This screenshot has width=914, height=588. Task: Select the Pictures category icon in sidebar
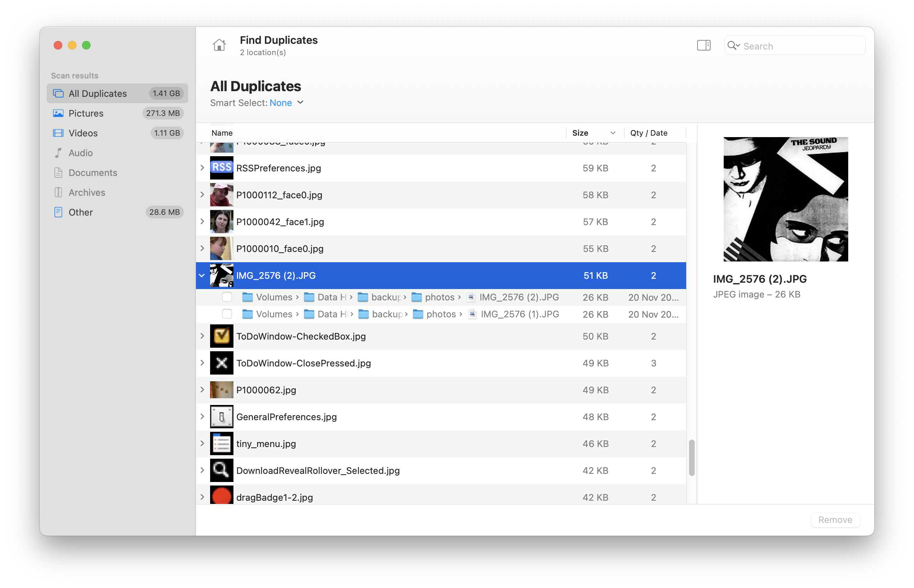58,113
